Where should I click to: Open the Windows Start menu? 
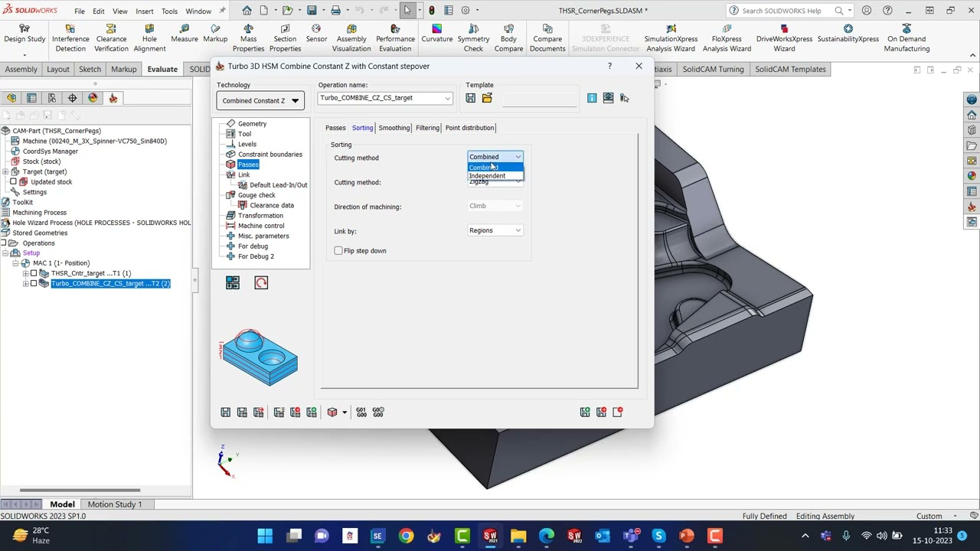(265, 536)
